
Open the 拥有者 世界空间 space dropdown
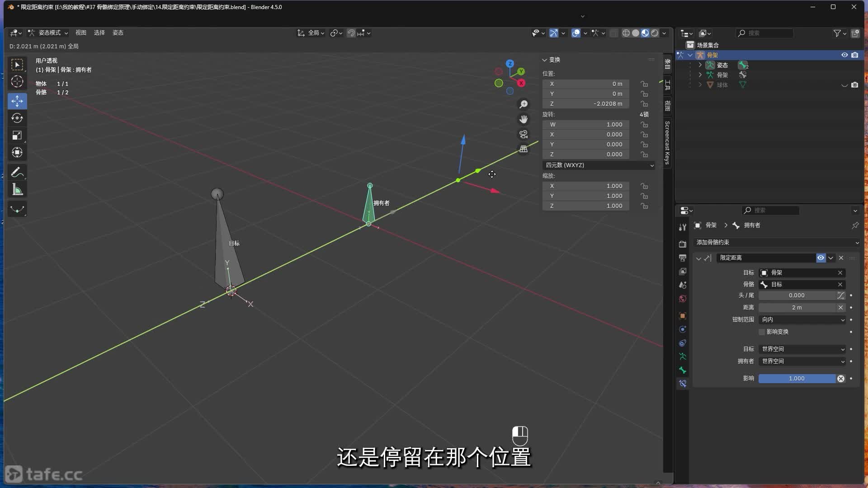tap(802, 361)
